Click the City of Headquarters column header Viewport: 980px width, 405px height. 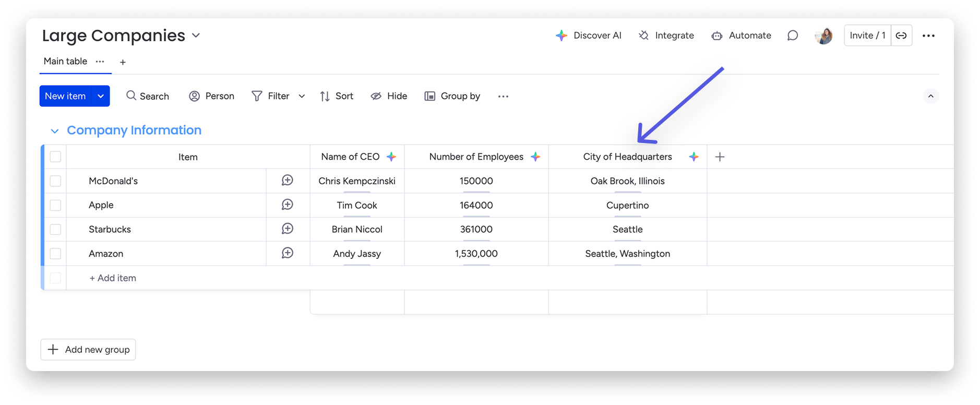[x=628, y=157]
